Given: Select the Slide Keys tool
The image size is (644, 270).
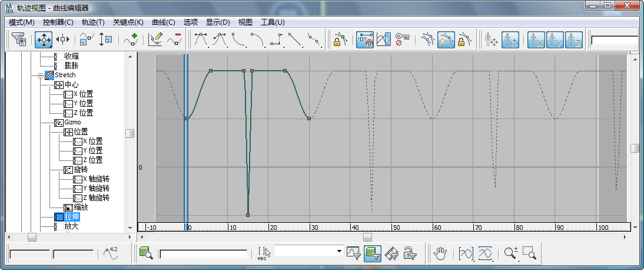Looking at the screenshot, I should pos(62,40).
